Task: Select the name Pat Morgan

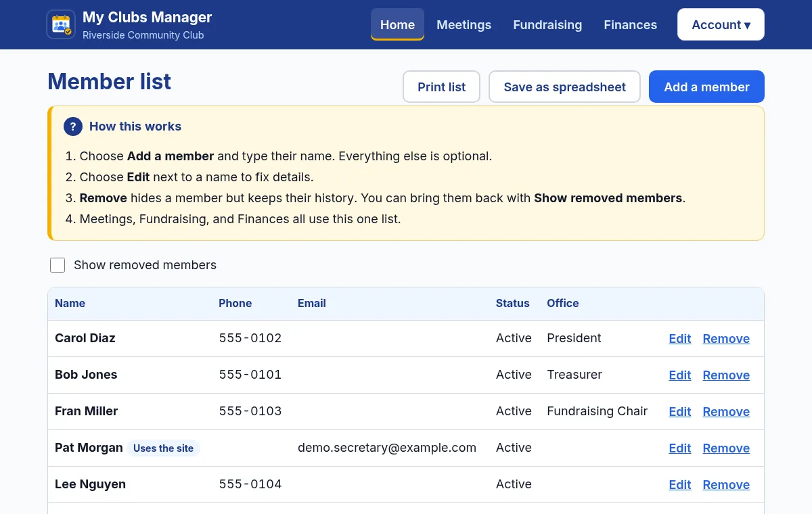Action: 89,448
